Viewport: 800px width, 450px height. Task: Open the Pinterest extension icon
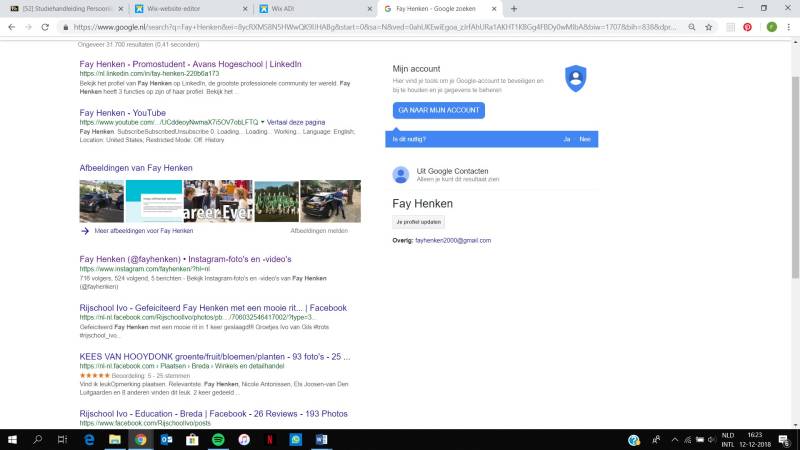click(x=747, y=27)
